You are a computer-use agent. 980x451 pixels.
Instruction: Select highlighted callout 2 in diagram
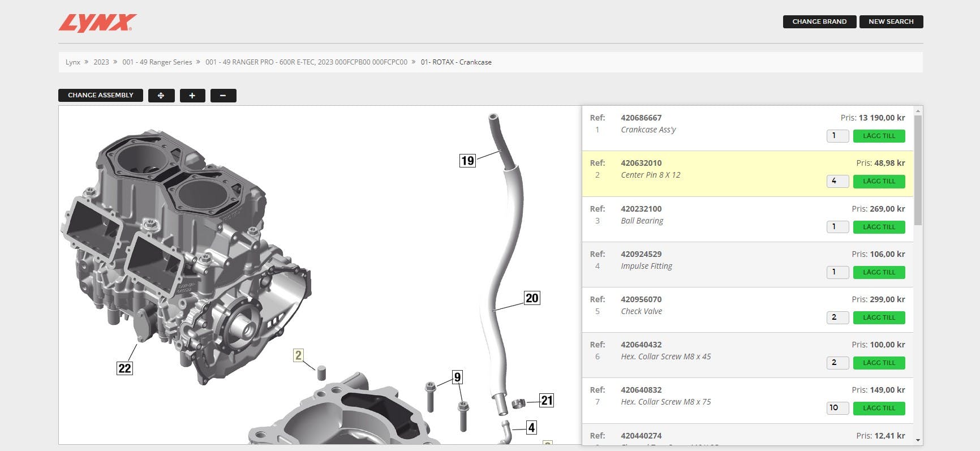[298, 355]
